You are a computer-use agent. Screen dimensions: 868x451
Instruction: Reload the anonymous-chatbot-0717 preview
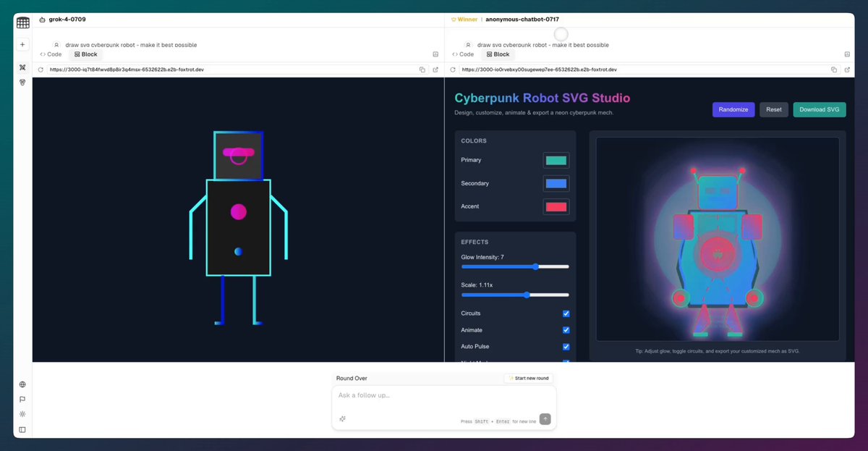point(453,69)
